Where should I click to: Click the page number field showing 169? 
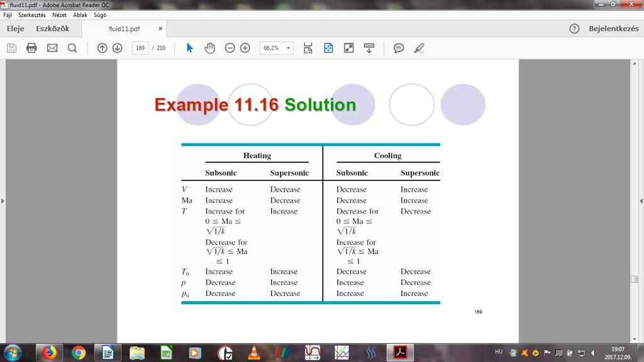point(140,48)
